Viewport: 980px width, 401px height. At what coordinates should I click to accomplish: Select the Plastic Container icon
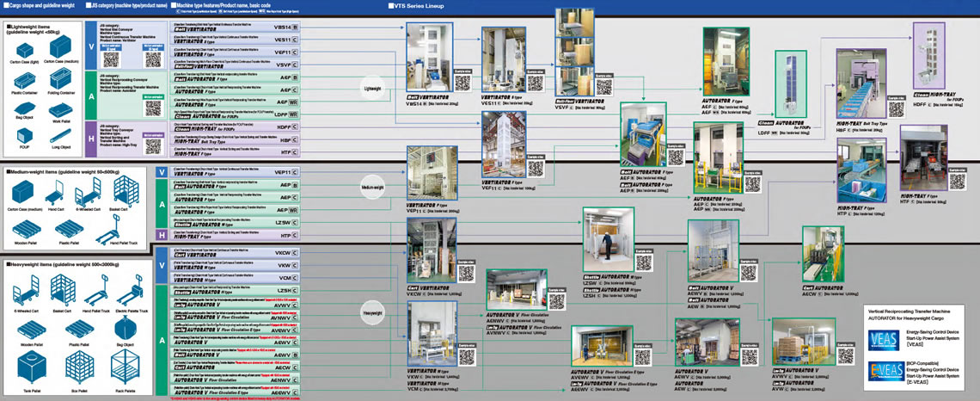tap(26, 79)
